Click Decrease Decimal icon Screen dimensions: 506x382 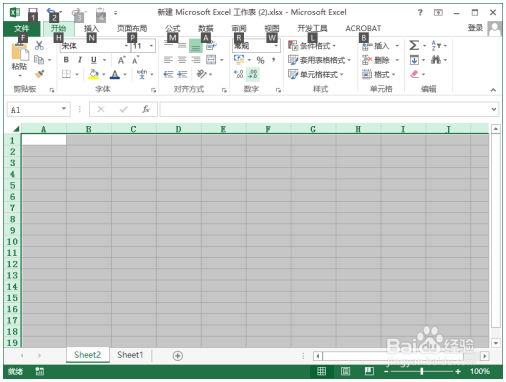pos(253,74)
